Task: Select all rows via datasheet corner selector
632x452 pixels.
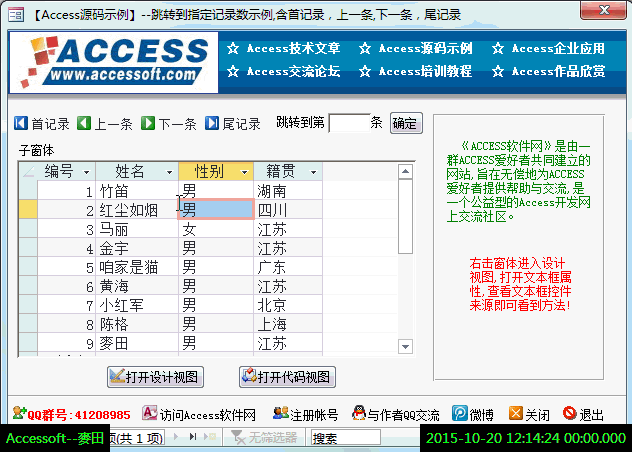Action: (28, 171)
